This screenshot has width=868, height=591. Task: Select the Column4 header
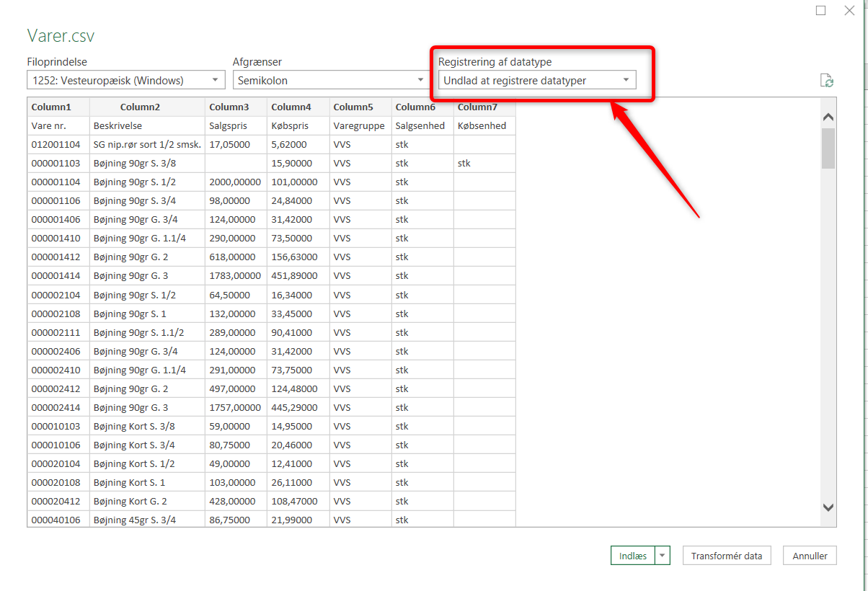pyautogui.click(x=297, y=107)
